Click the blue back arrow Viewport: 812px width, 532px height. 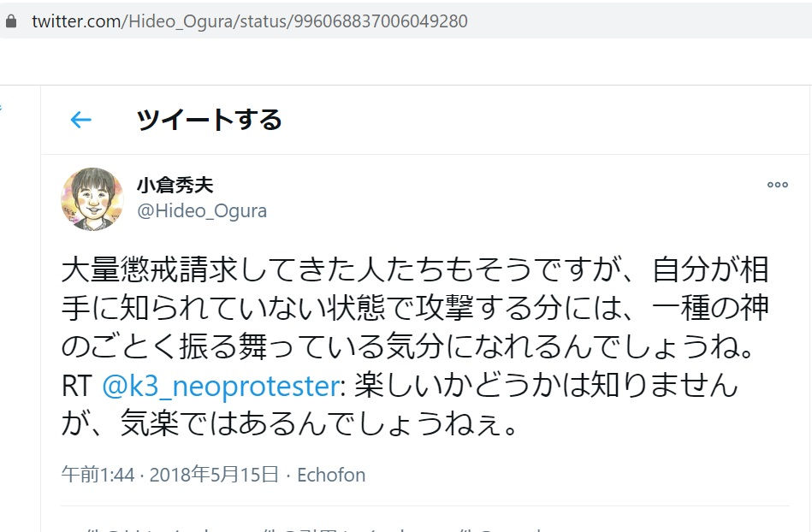coord(80,120)
